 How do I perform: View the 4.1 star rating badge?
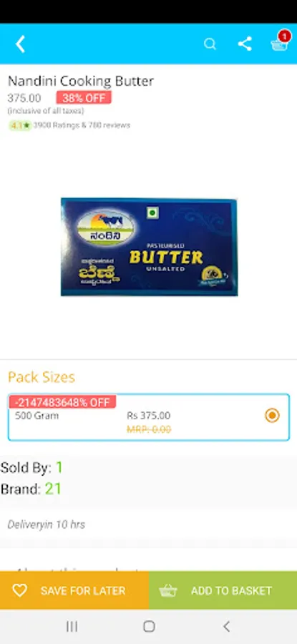[20, 126]
